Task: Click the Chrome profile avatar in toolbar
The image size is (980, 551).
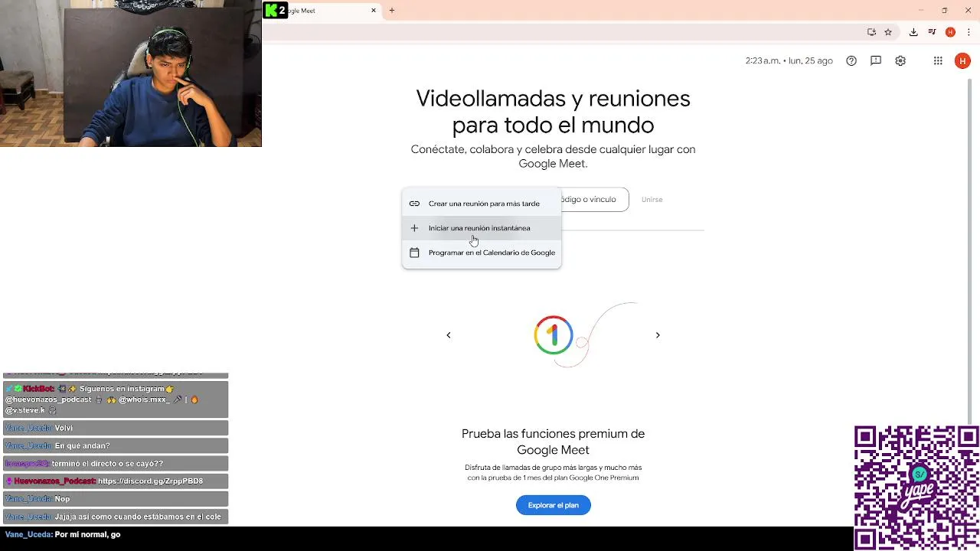Action: [x=950, y=32]
